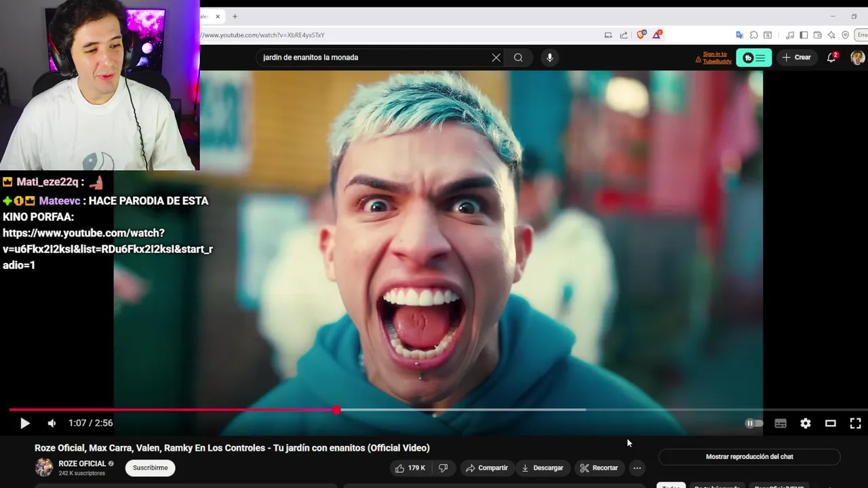Click the Mati_eze22q username in chat

pyautogui.click(x=49, y=182)
